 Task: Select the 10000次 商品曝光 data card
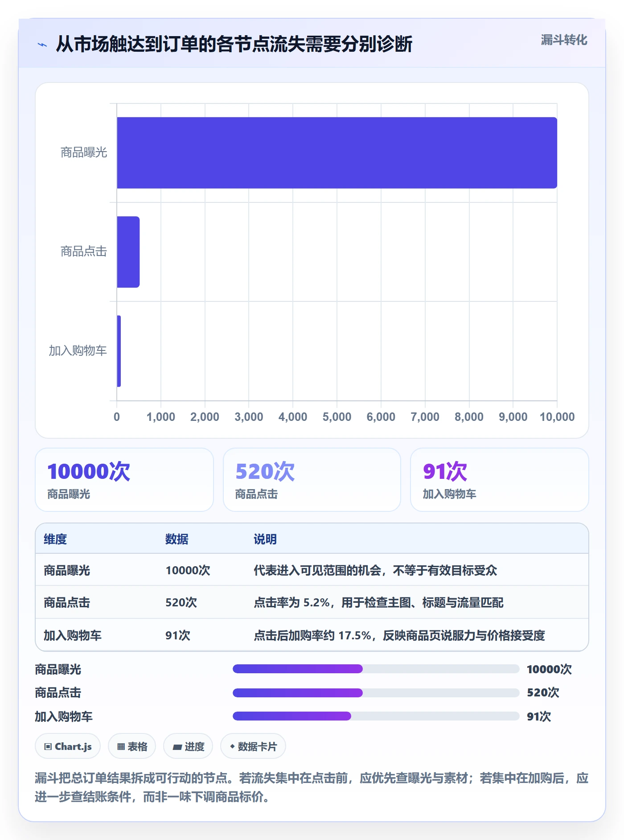click(124, 480)
